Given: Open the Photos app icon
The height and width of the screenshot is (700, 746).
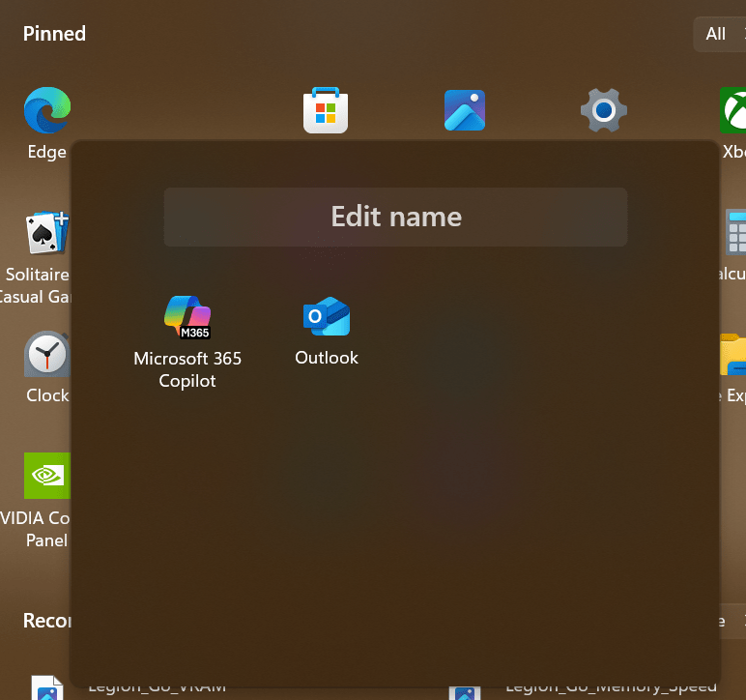Looking at the screenshot, I should [465, 110].
